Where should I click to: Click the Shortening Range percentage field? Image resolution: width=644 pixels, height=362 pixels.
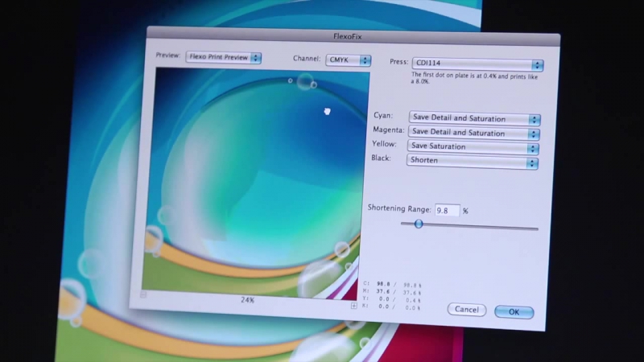(447, 210)
